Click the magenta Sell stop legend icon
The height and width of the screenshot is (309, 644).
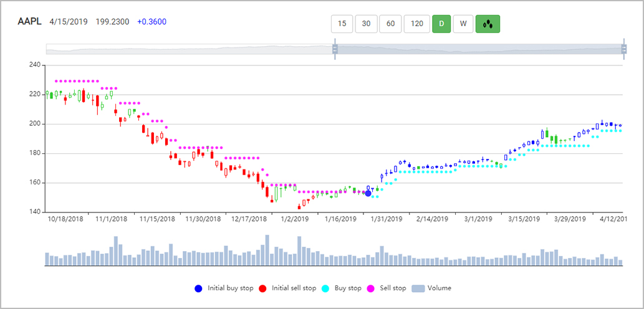[370, 288]
